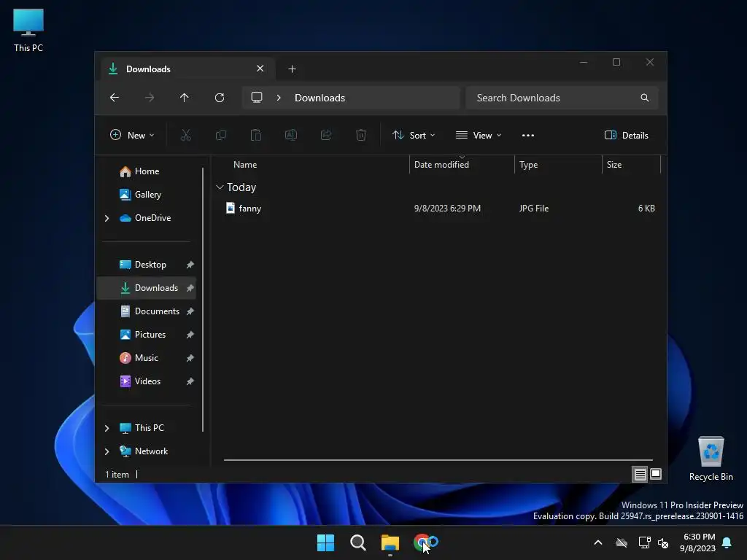747x560 pixels.
Task: Refresh the Downloads folder view
Action: 219,98
